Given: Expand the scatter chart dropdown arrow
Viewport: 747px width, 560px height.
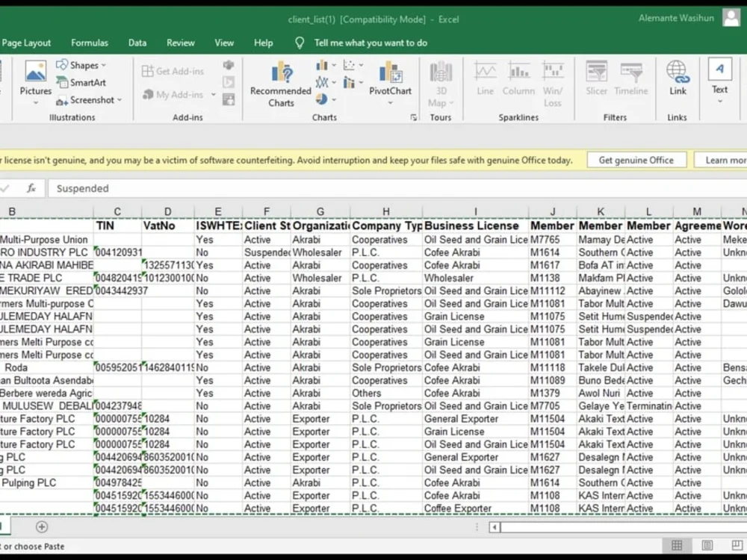Looking at the screenshot, I should coord(361,65).
